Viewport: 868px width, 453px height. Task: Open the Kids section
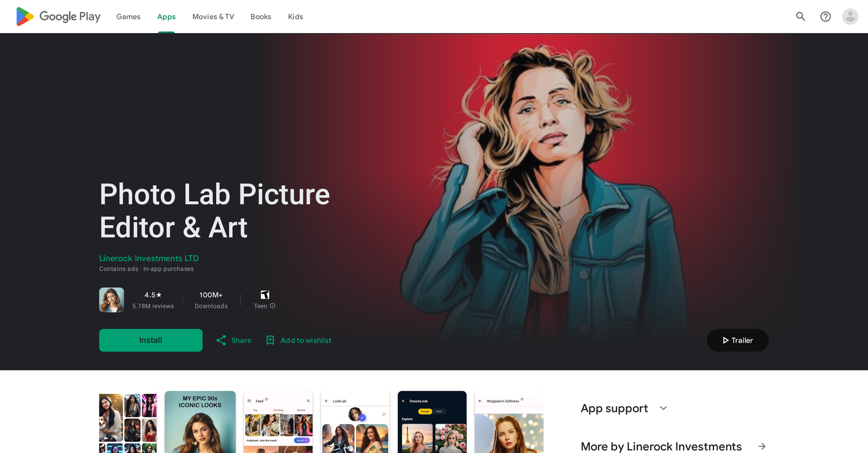[x=295, y=17]
